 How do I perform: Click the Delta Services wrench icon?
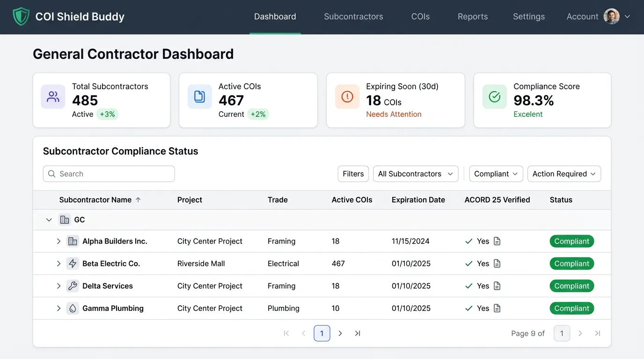[x=73, y=286]
